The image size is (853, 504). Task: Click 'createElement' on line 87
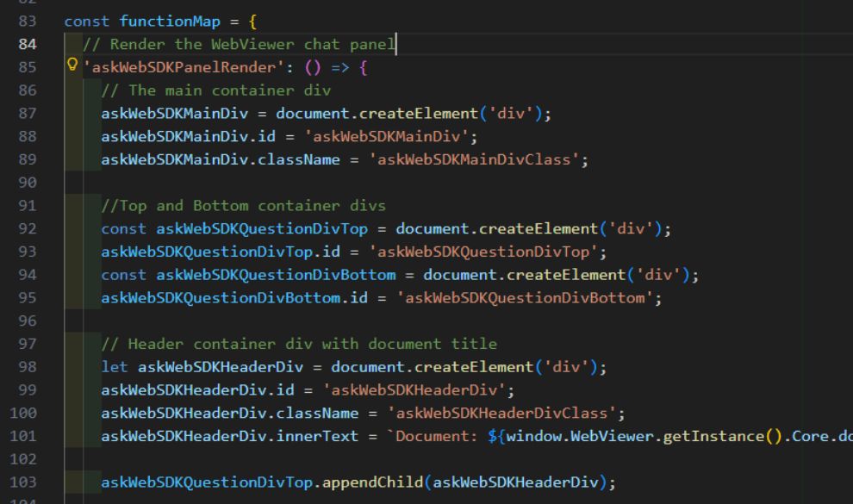point(419,113)
